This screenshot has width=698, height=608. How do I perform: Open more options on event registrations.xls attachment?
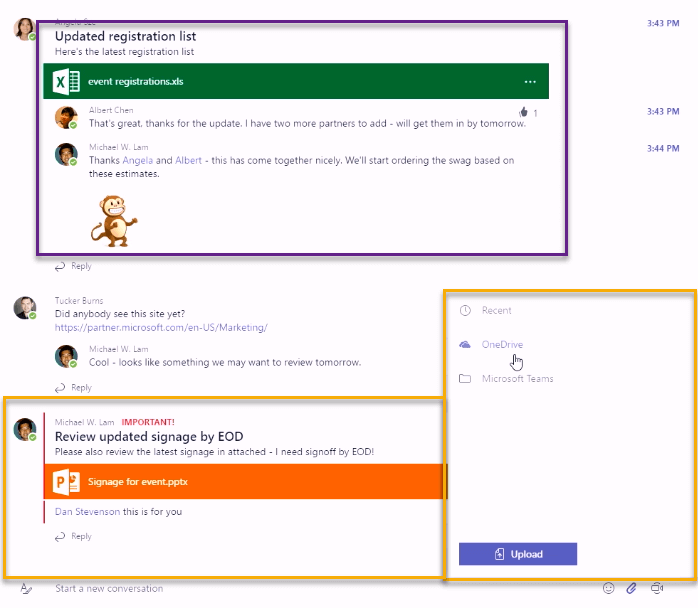tap(530, 82)
